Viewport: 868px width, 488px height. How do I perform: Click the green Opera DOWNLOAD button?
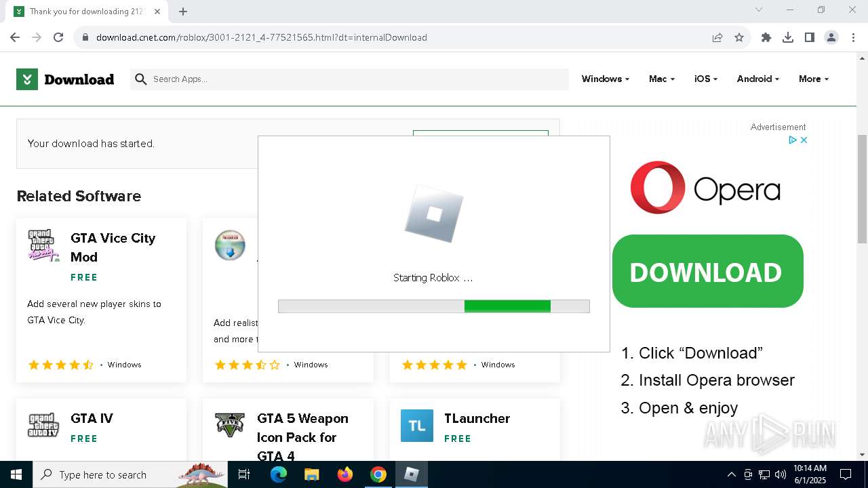(707, 271)
